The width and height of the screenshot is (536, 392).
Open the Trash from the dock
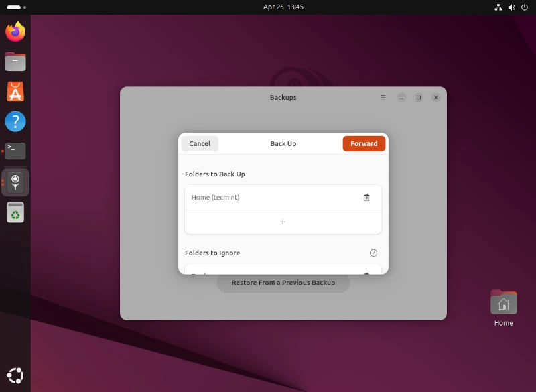click(15, 212)
